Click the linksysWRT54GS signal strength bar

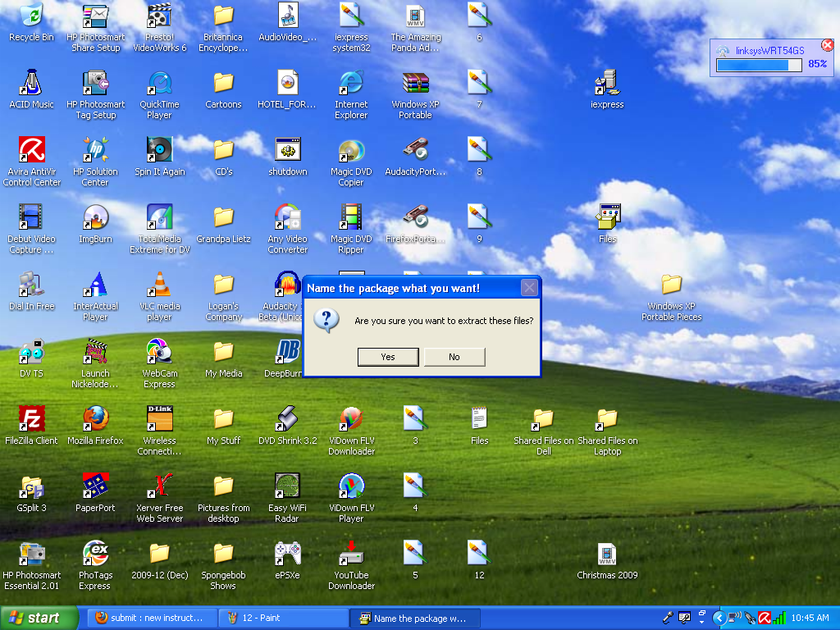[759, 65]
